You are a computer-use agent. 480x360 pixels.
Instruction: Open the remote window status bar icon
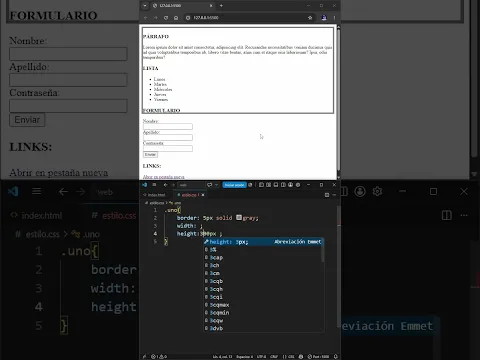pos(144,356)
